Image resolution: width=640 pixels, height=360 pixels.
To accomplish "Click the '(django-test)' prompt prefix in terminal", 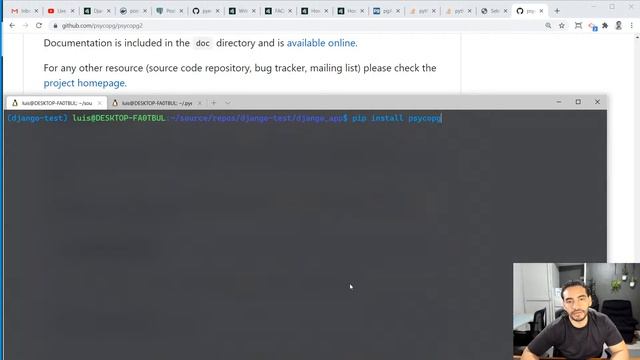I will coord(38,118).
